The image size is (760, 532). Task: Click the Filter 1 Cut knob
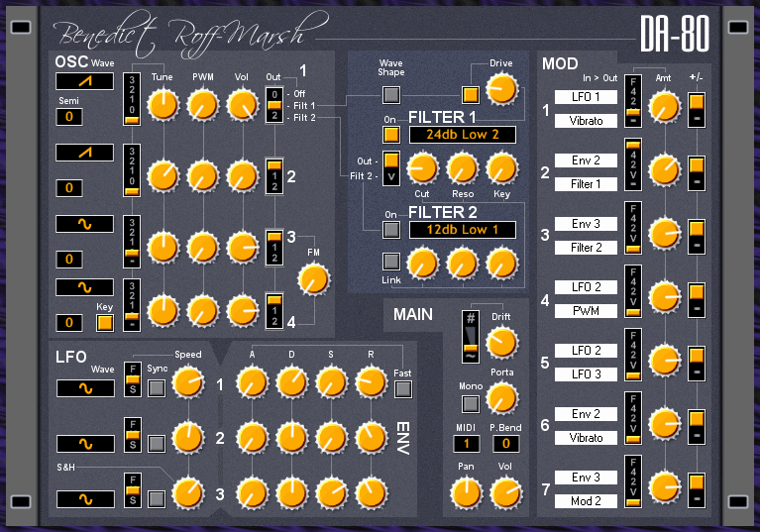pos(423,166)
